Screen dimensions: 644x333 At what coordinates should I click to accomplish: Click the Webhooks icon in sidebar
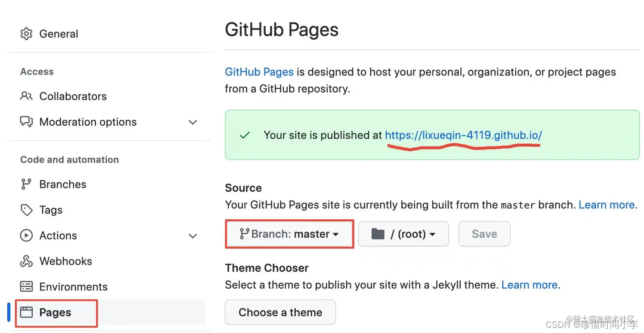(26, 261)
